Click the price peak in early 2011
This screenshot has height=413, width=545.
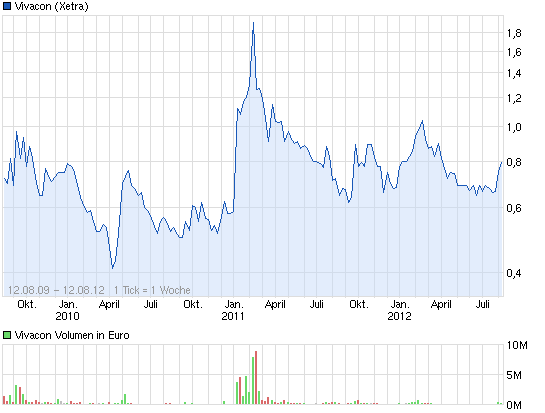tap(253, 23)
